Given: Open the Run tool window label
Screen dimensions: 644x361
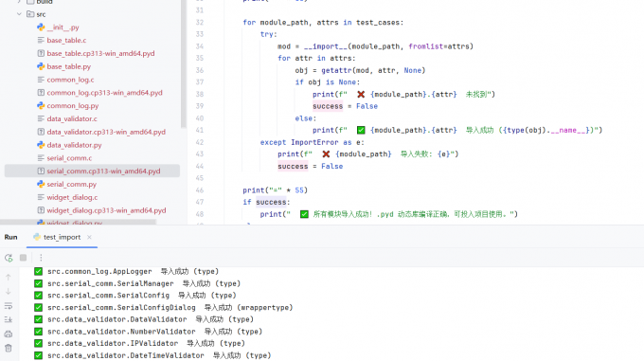Looking at the screenshot, I should pos(10,237).
